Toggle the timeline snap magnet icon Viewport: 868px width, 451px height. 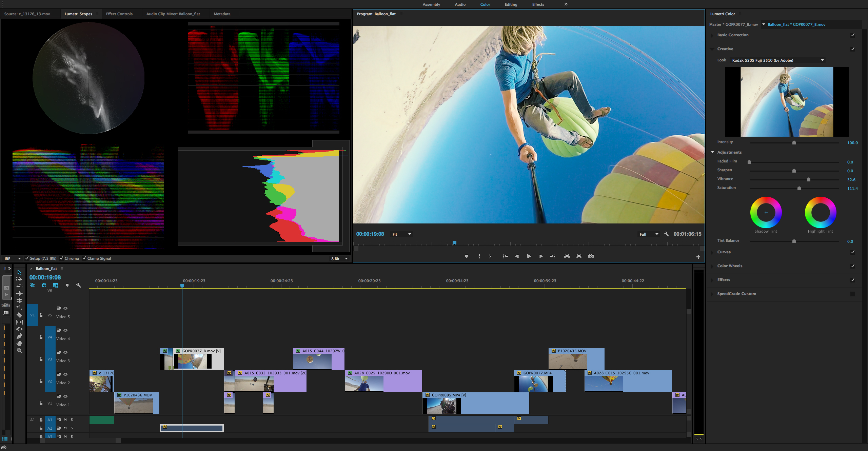(44, 285)
